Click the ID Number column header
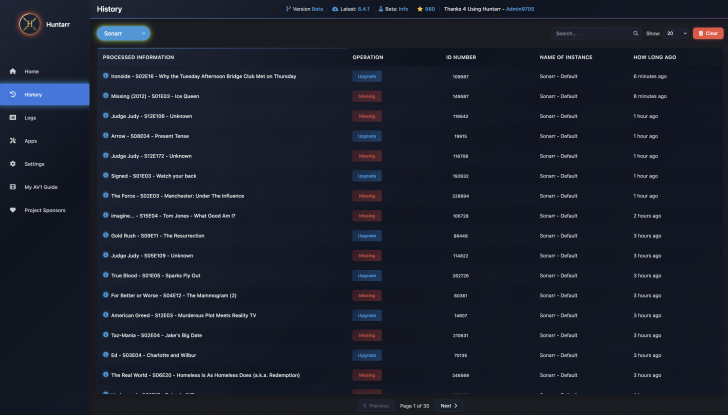The height and width of the screenshot is (415, 728). 461,57
